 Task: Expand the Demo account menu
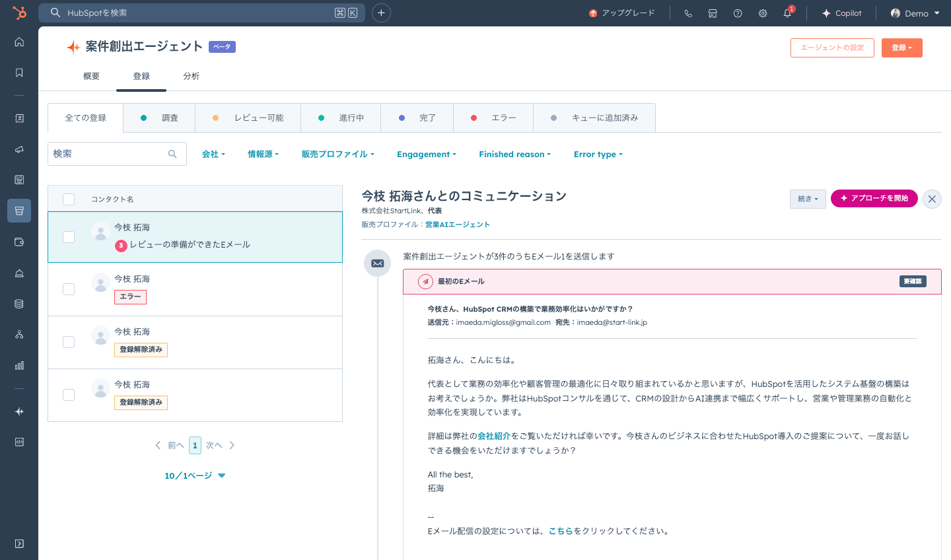[915, 13]
